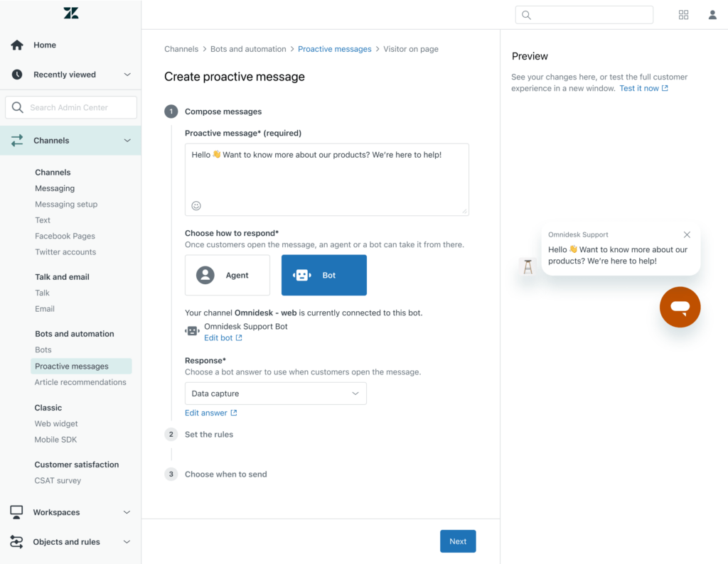Go to Channels breadcrumb
Viewport: 728px width, 564px height.
(181, 49)
